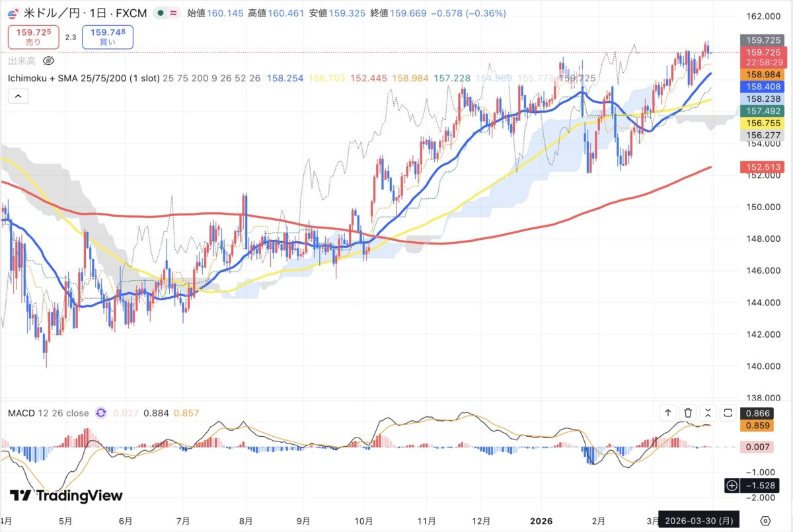Click the 売り sell button at 159.725
The height and width of the screenshot is (532, 793).
(33, 37)
